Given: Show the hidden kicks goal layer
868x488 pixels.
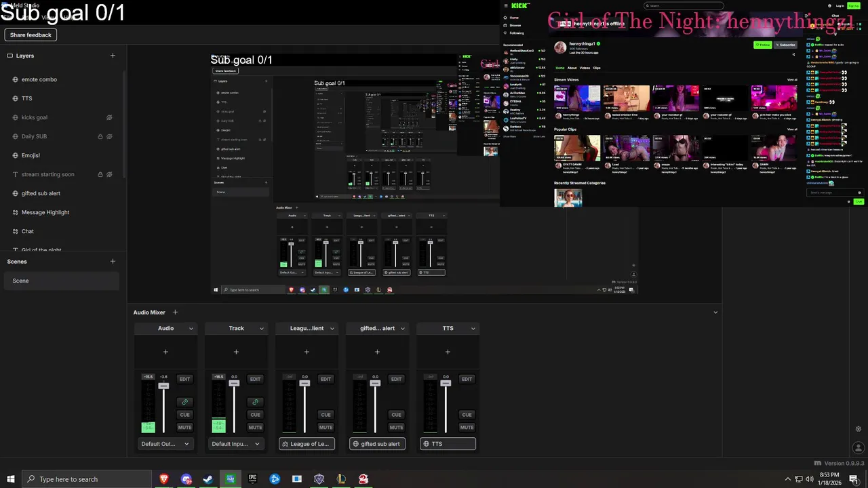Looking at the screenshot, I should tap(108, 117).
